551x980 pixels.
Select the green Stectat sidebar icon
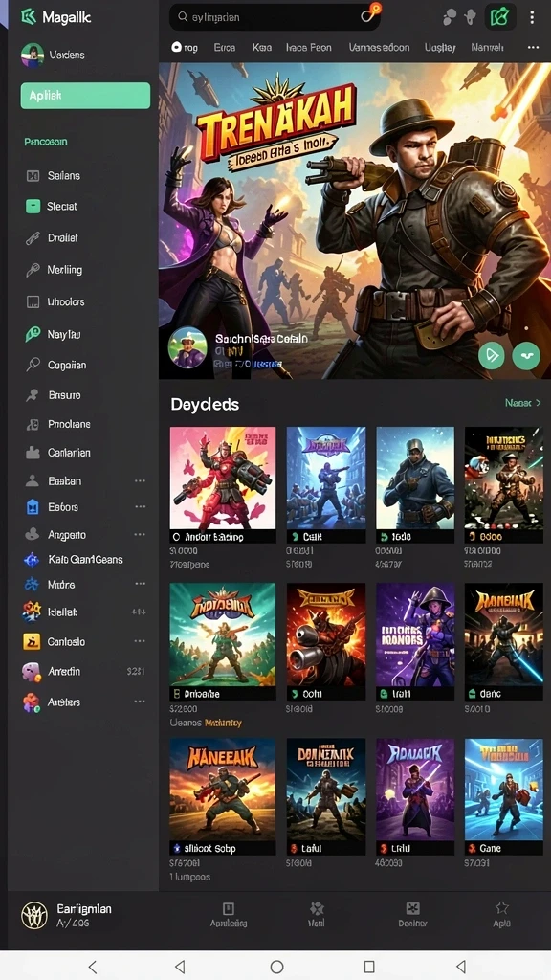[x=33, y=207]
